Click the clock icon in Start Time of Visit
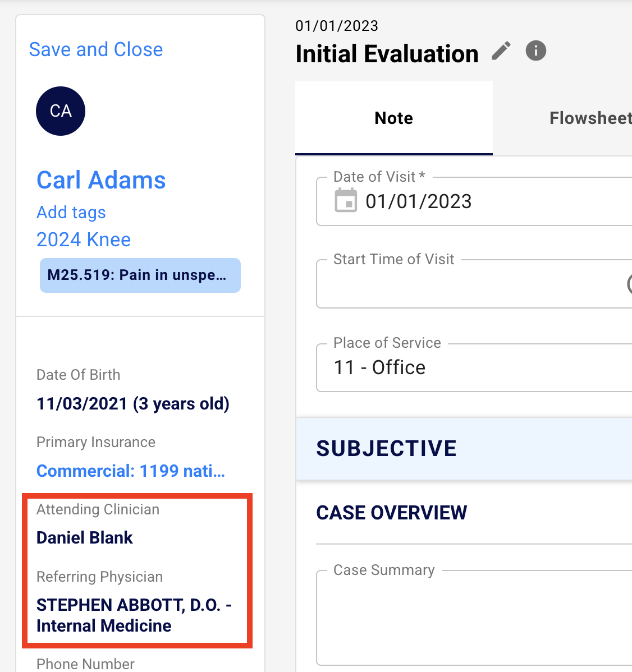Viewport: 632px width, 672px height. (629, 284)
